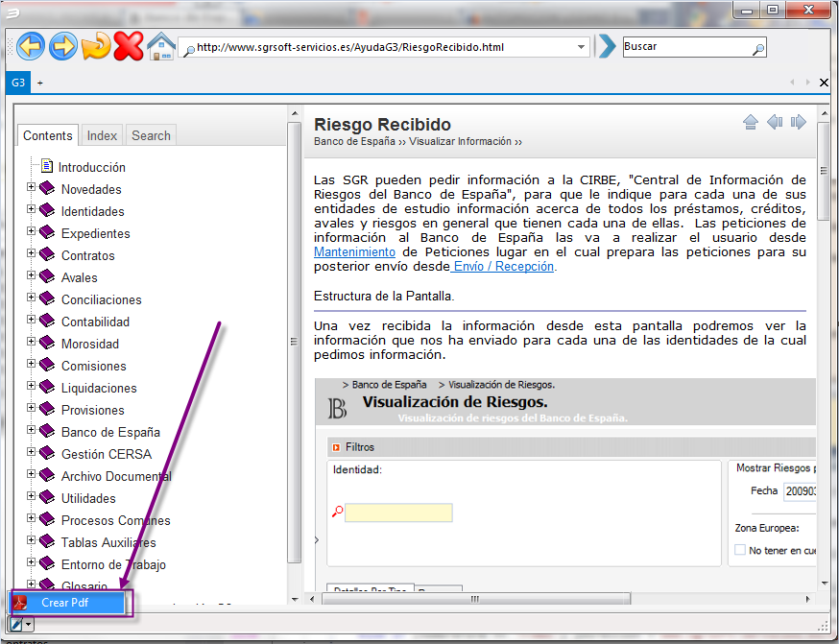Click the content scroll-left arrow
Image resolution: width=839 pixels, height=644 pixels.
tap(313, 599)
